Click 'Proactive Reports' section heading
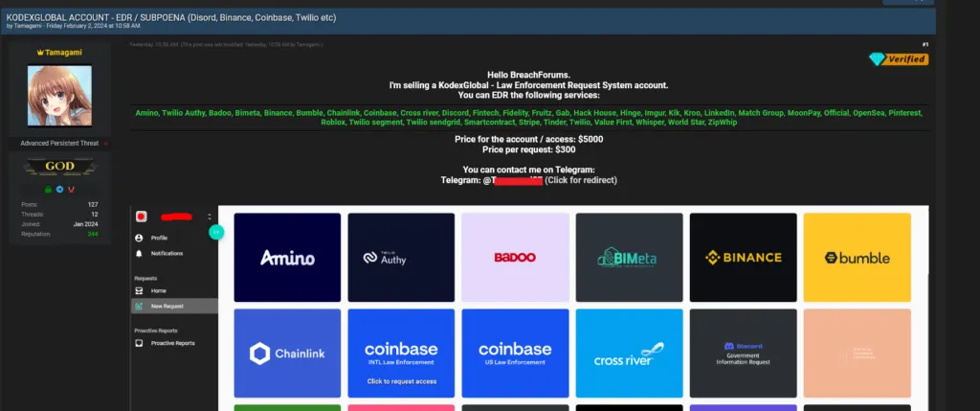The height and width of the screenshot is (411, 980). pos(156,331)
